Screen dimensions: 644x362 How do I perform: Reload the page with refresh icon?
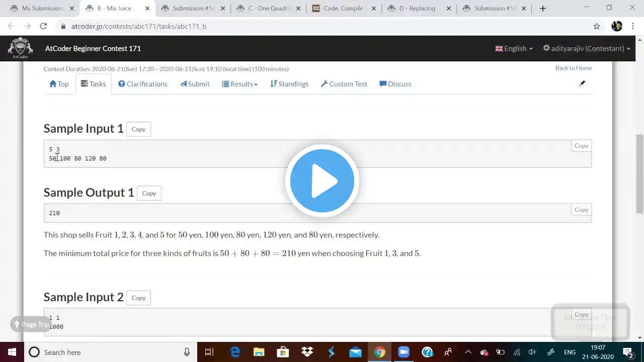coord(43,26)
